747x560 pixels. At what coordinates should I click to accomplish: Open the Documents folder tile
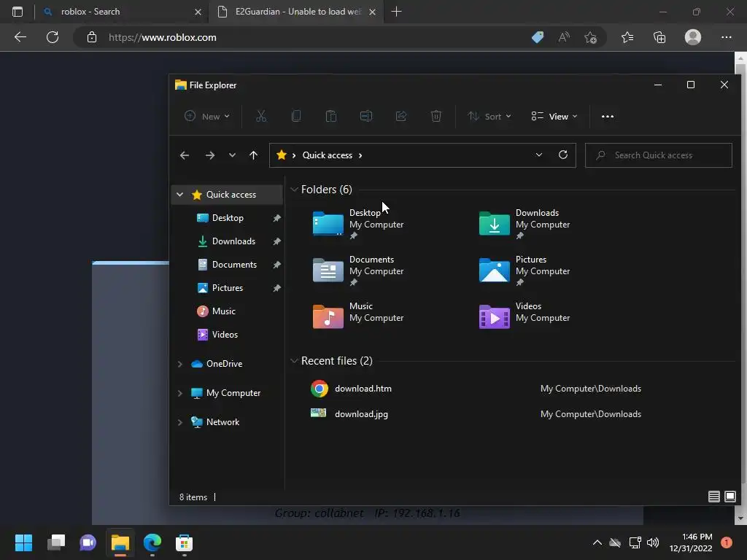pyautogui.click(x=358, y=271)
